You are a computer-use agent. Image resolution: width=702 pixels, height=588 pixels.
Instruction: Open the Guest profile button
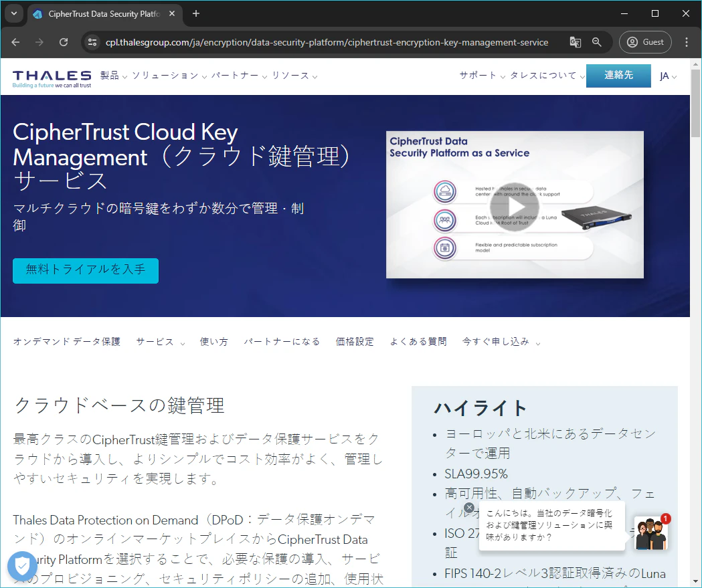click(645, 42)
